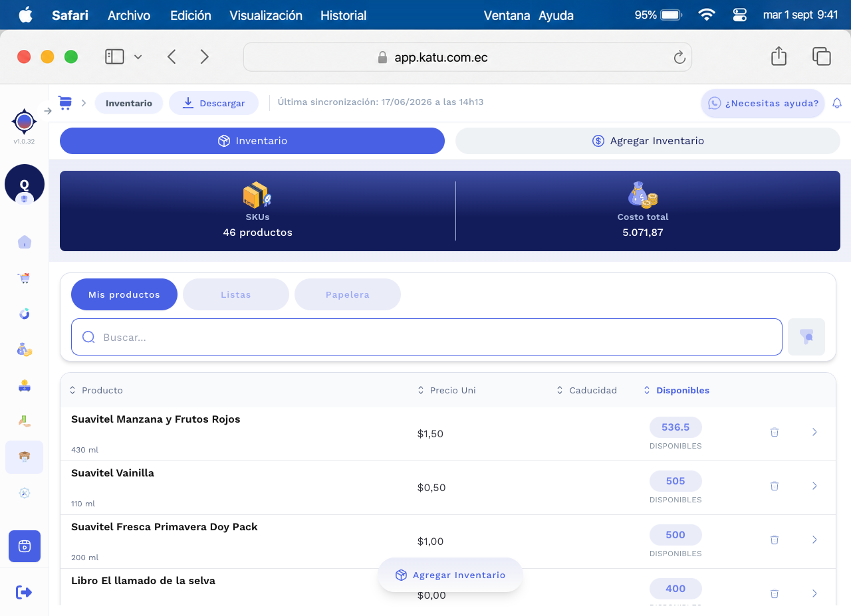Select the top Inventario tab
The height and width of the screenshot is (616, 851).
[252, 141]
